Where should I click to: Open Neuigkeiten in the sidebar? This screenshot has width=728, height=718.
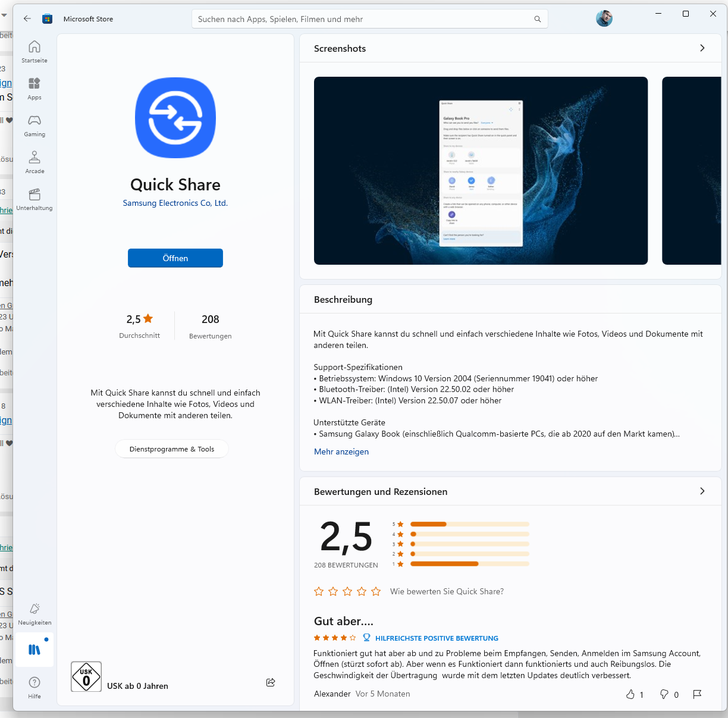[34, 614]
